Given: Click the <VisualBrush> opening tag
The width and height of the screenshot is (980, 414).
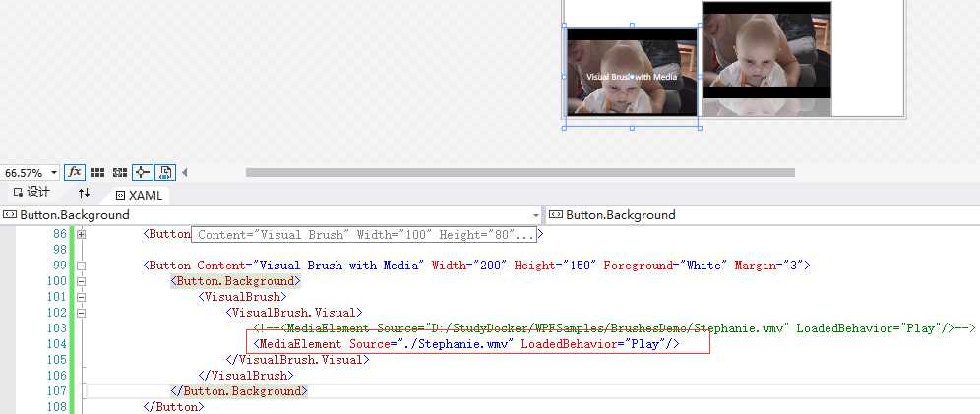Looking at the screenshot, I should click(x=242, y=297).
